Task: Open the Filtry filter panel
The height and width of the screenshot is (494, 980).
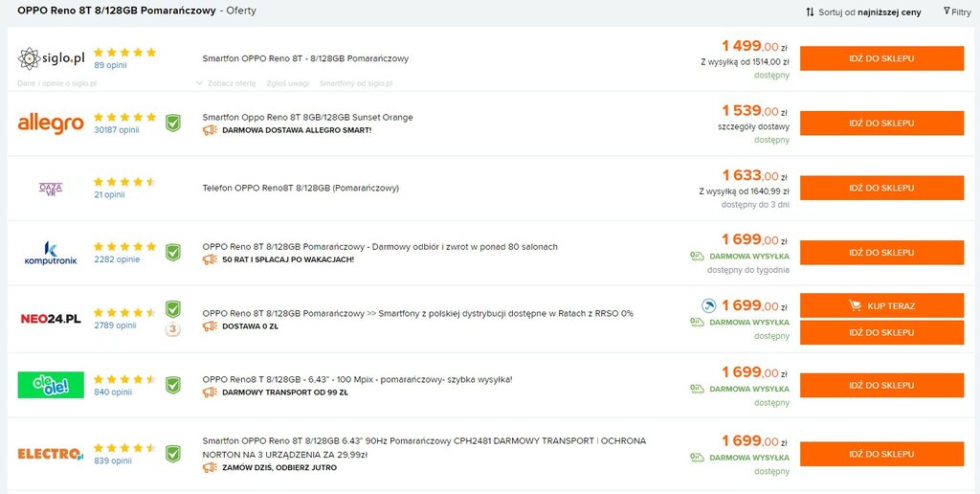Action: [957, 11]
